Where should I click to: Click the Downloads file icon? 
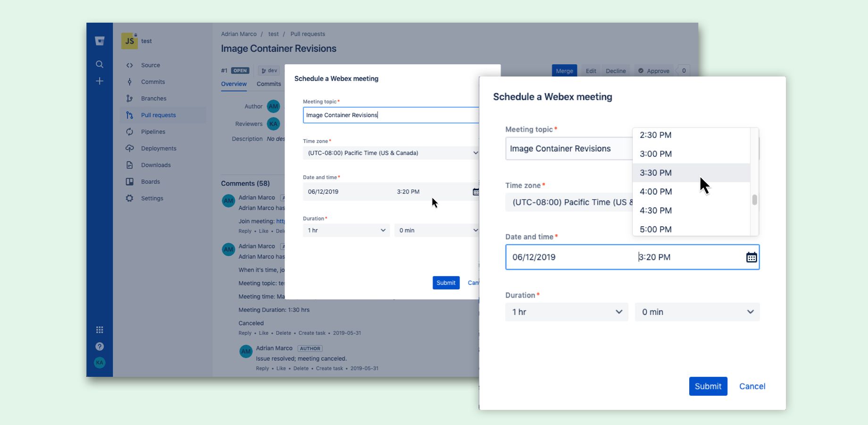point(130,165)
